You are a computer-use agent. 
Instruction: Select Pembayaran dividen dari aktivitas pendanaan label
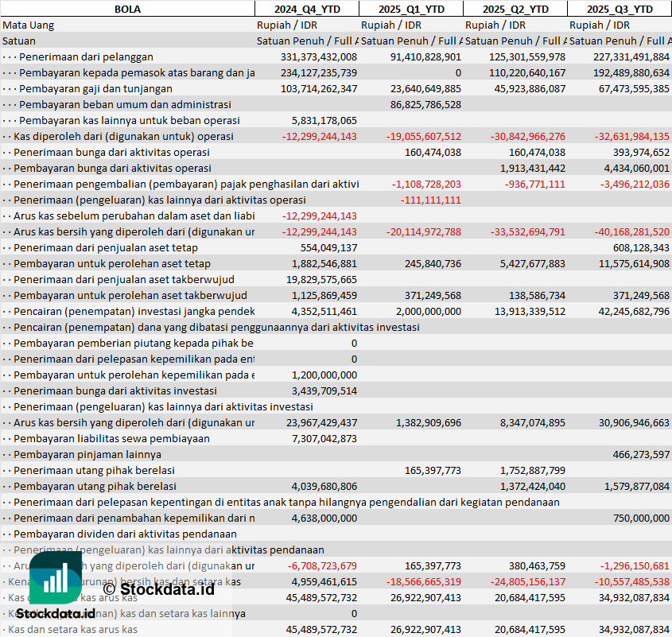(125, 534)
